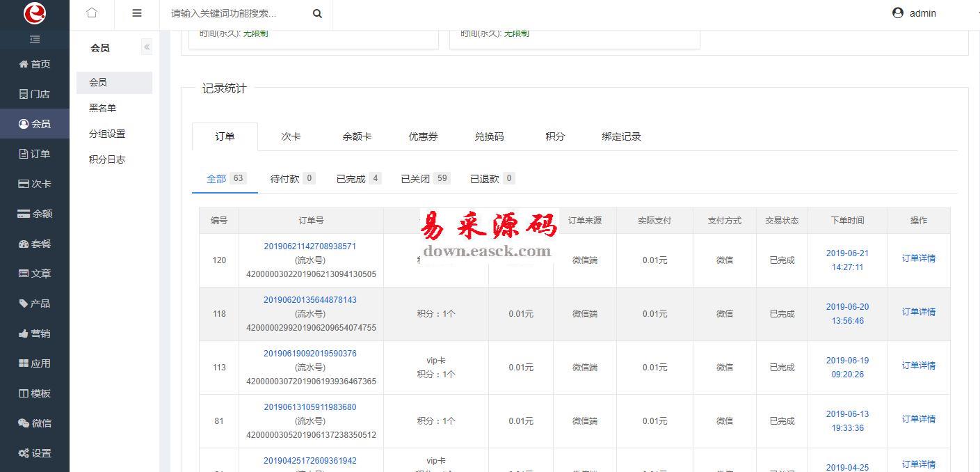The height and width of the screenshot is (472, 980).
Task: Open 微信 WeChat section in sidebar
Action: [x=35, y=423]
